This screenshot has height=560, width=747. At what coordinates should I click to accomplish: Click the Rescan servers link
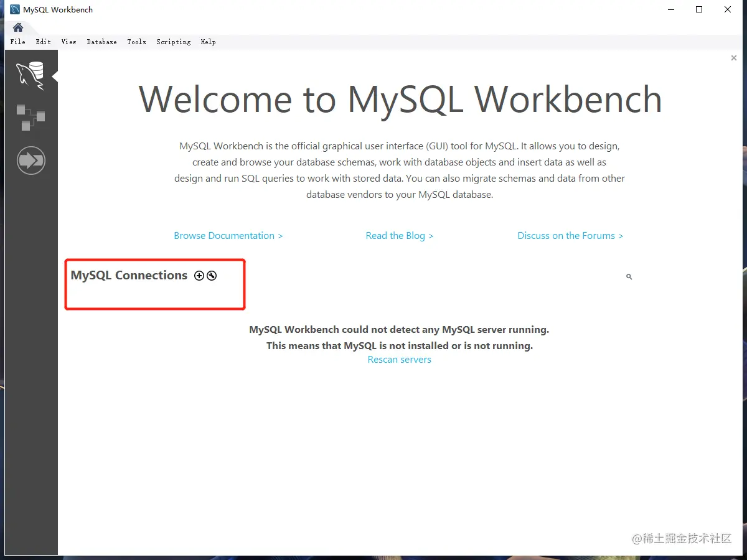[x=400, y=360]
